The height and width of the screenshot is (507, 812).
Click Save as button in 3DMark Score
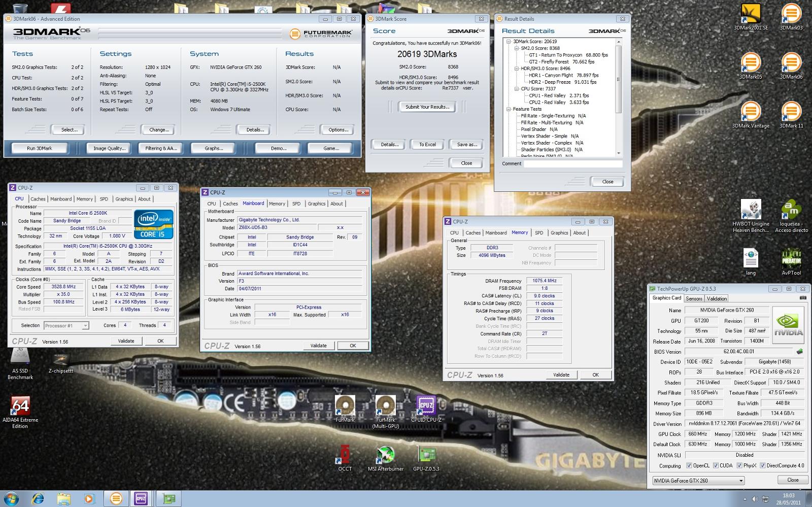click(467, 145)
